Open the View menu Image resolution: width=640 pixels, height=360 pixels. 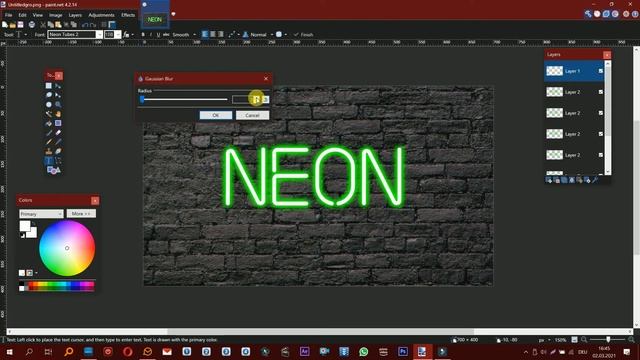tap(38, 15)
